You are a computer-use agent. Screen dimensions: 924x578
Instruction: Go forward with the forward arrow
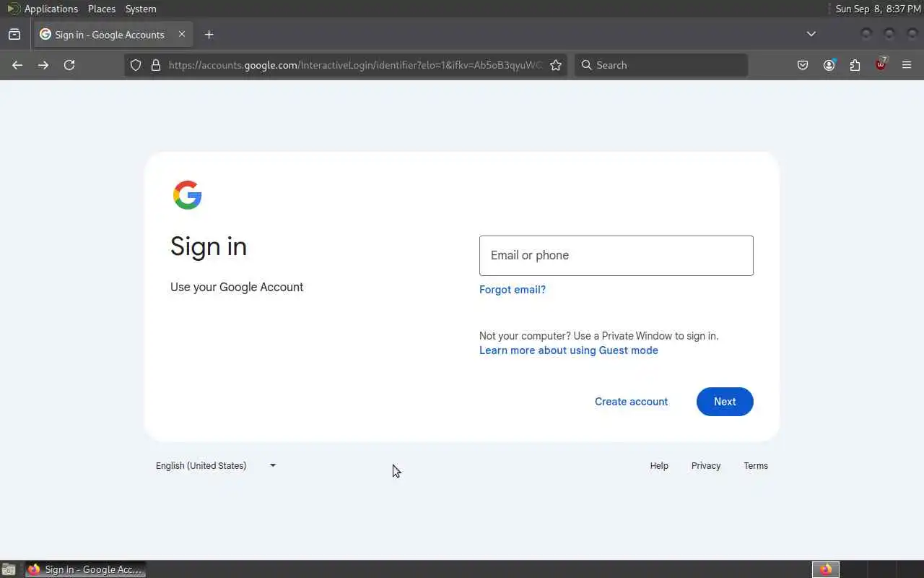(x=43, y=65)
